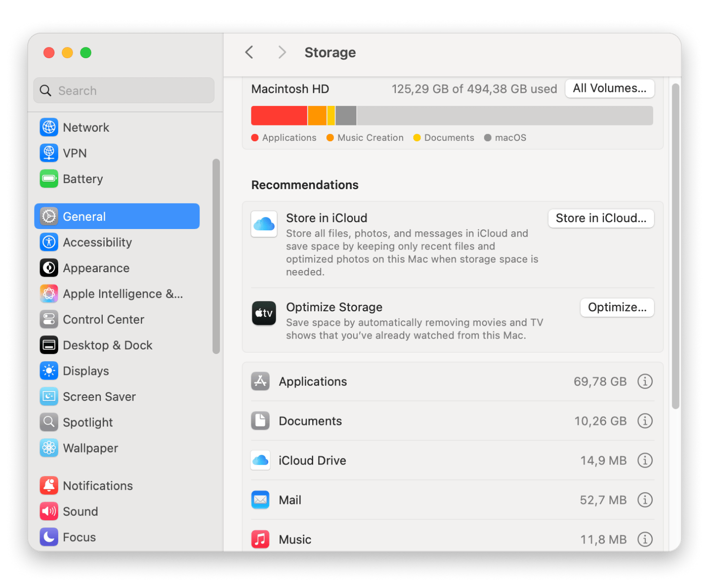Select Network in the sidebar

[x=86, y=127]
